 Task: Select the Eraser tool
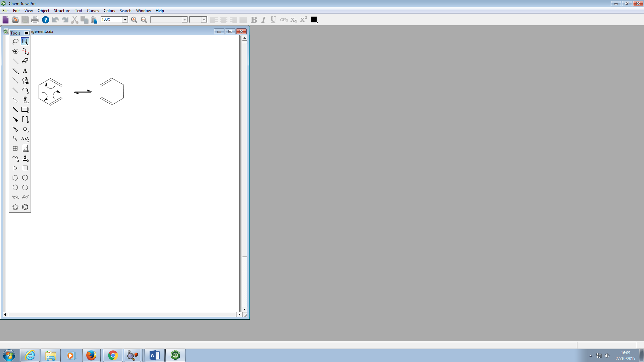coord(25,61)
